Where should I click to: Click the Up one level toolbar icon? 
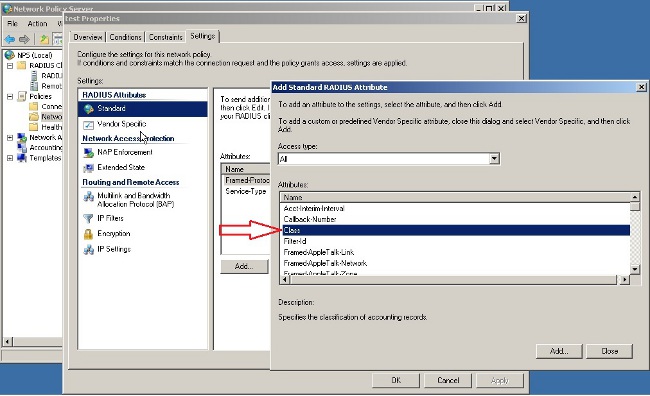click(x=44, y=39)
